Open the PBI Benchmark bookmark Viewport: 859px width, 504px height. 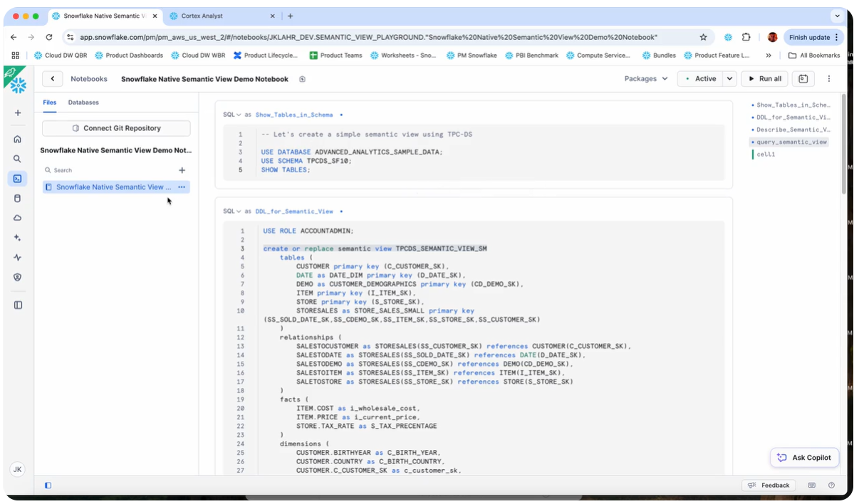[x=531, y=56]
